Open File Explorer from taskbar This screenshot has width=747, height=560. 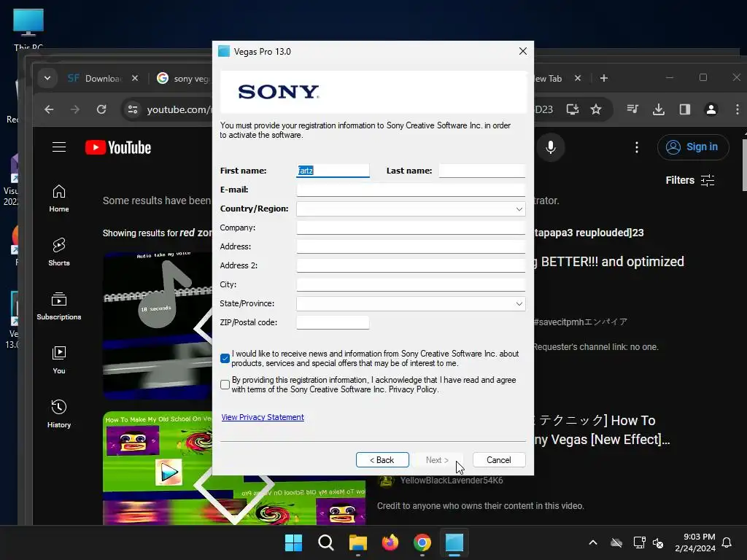[357, 542]
